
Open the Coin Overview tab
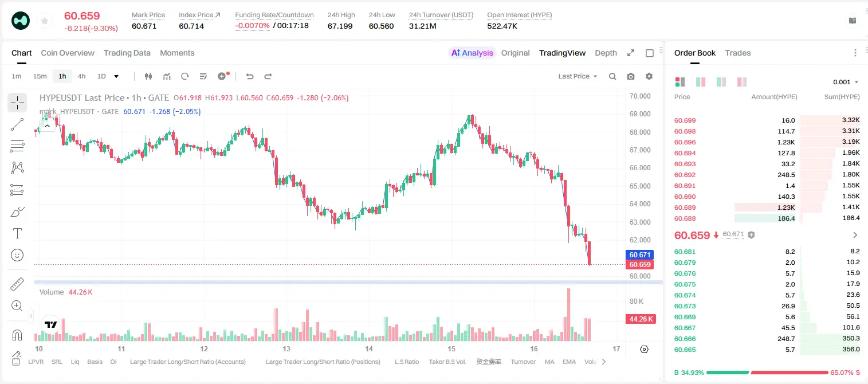[x=68, y=53]
